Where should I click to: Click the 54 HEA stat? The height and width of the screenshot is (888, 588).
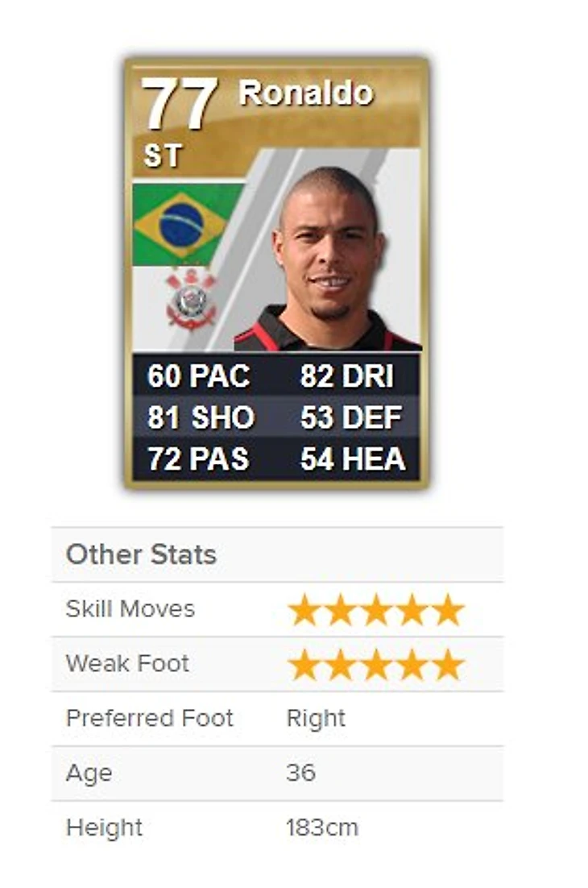(x=353, y=459)
